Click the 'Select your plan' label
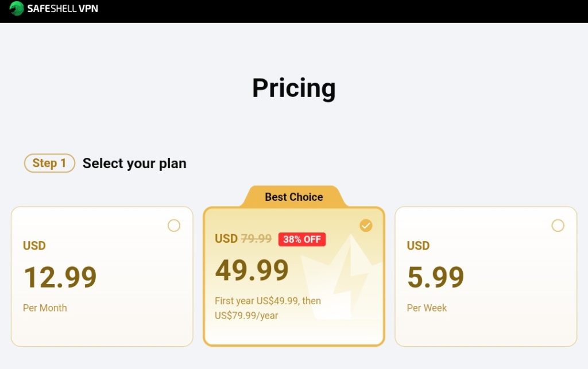Screen dimensions: 588x369 coord(134,163)
